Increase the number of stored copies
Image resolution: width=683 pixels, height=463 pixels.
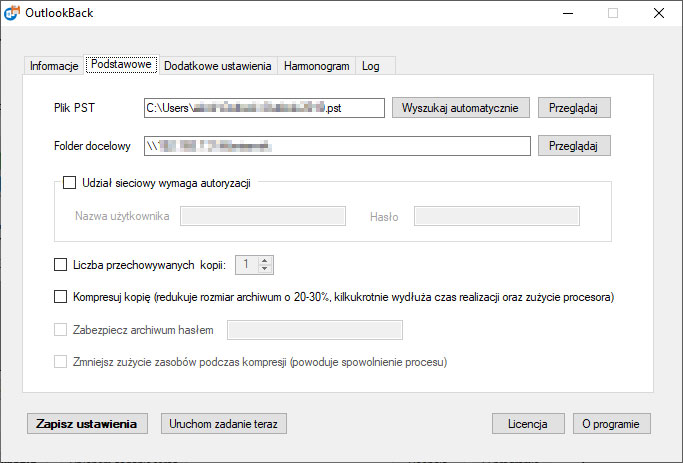tap(264, 260)
